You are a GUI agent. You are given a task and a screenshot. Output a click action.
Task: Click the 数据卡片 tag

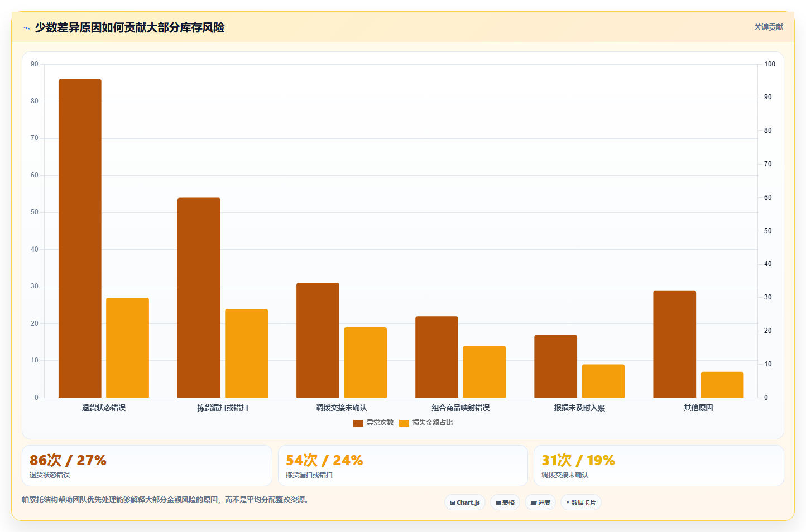pyautogui.click(x=581, y=502)
